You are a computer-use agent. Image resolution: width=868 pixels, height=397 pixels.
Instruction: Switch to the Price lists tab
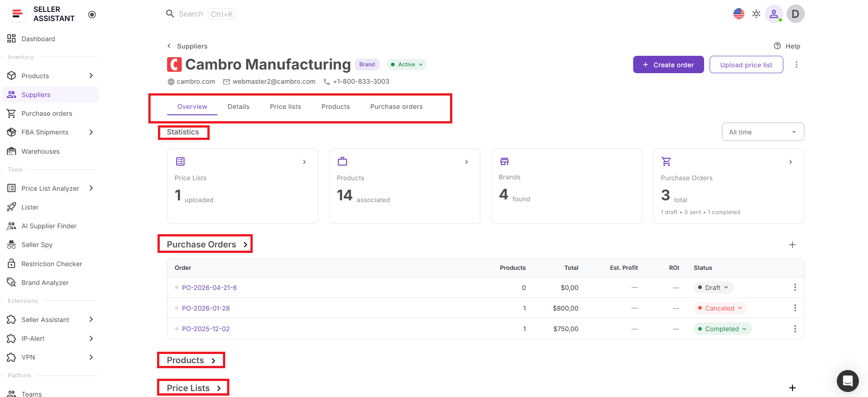pyautogui.click(x=286, y=107)
